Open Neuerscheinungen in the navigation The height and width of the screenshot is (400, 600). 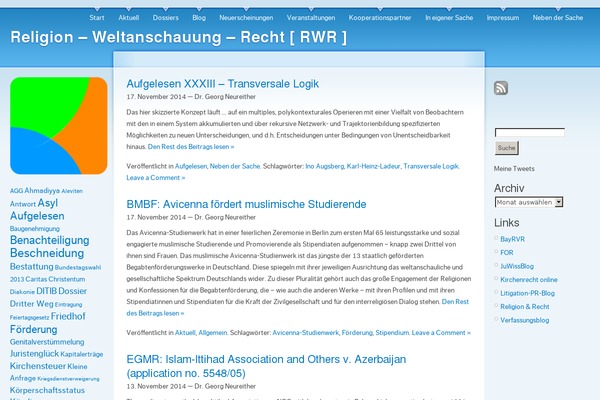point(246,18)
